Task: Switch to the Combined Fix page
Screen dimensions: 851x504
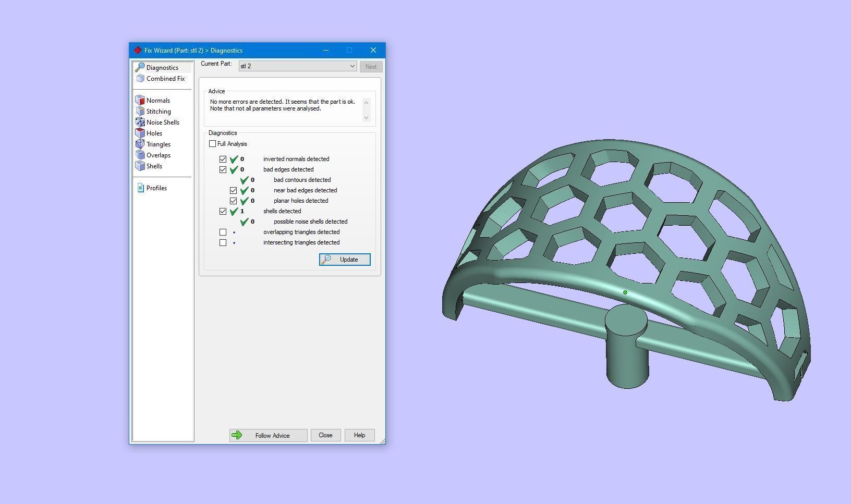Action: (165, 79)
